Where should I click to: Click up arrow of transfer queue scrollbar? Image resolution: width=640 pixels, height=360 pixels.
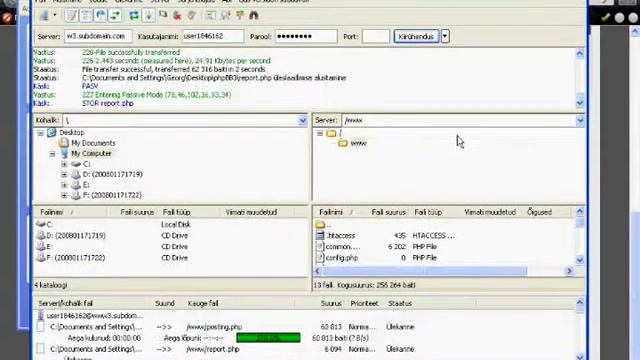tap(580, 302)
